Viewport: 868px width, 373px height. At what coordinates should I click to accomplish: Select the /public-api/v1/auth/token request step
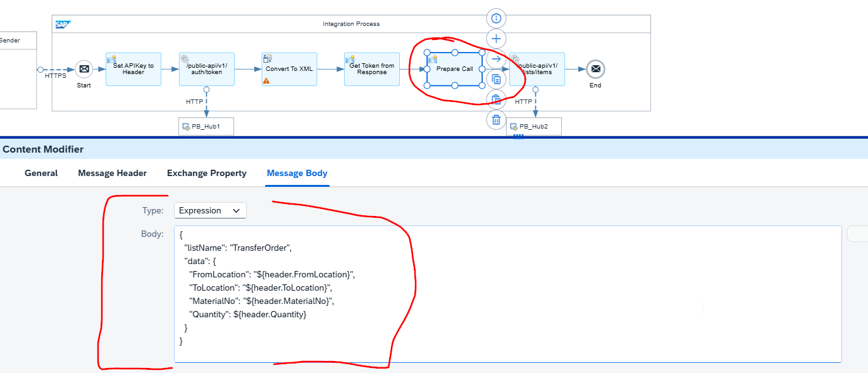click(x=207, y=69)
